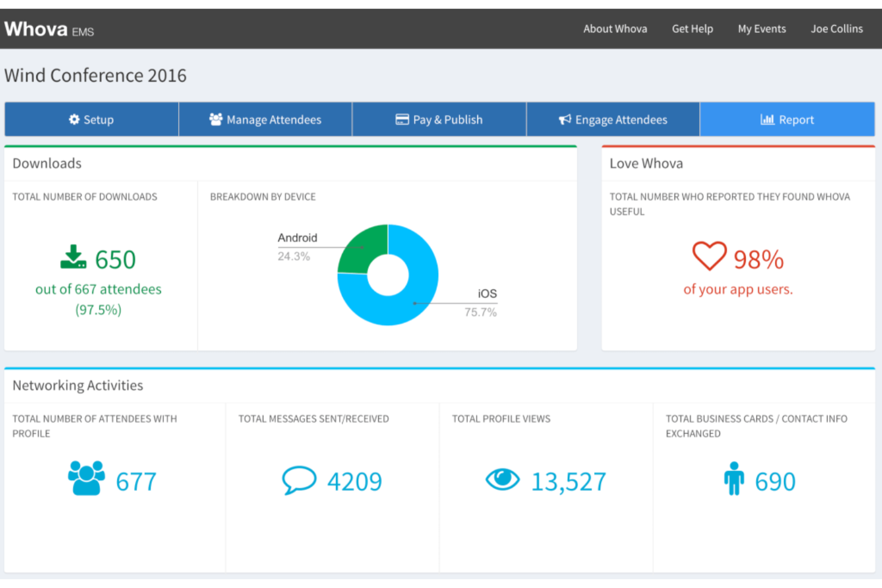Open the Joe Collins account link
The width and height of the screenshot is (882, 588).
click(x=836, y=29)
